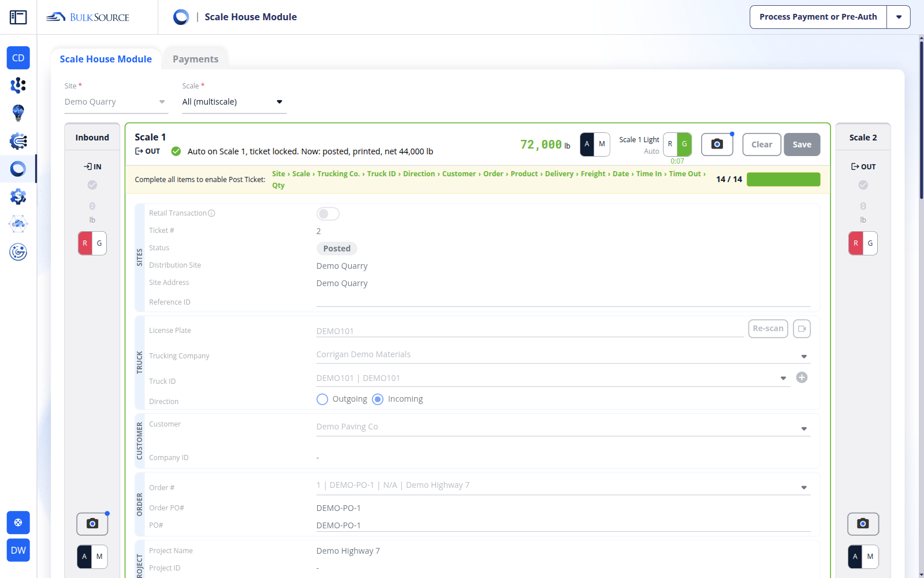Toggle the Inbound R/G light switch
This screenshot has height=578, width=924.
click(92, 243)
